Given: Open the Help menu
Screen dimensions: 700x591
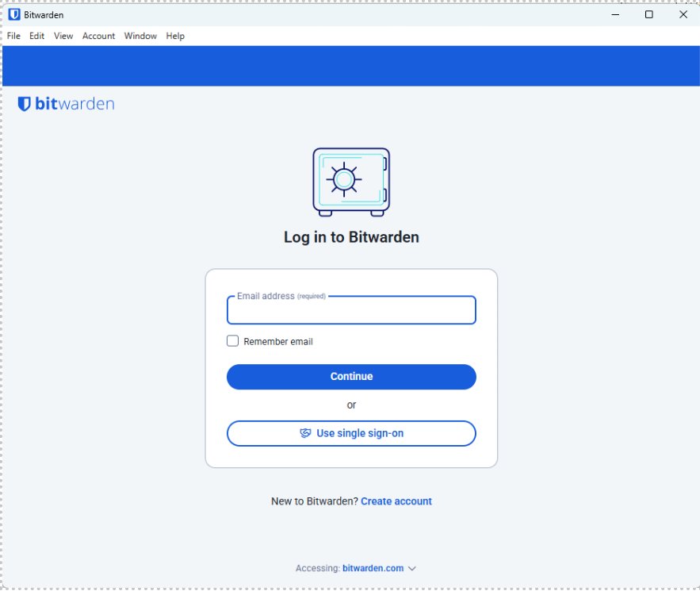Looking at the screenshot, I should 175,36.
